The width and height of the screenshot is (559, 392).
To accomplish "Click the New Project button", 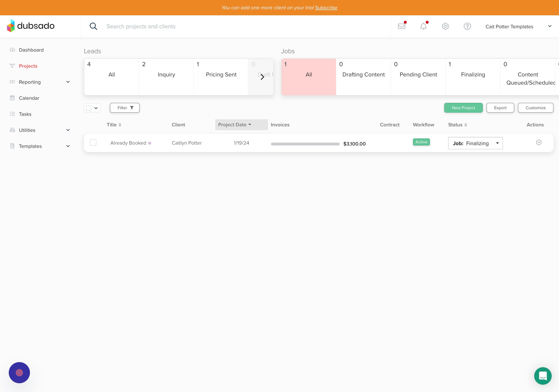I will point(463,108).
